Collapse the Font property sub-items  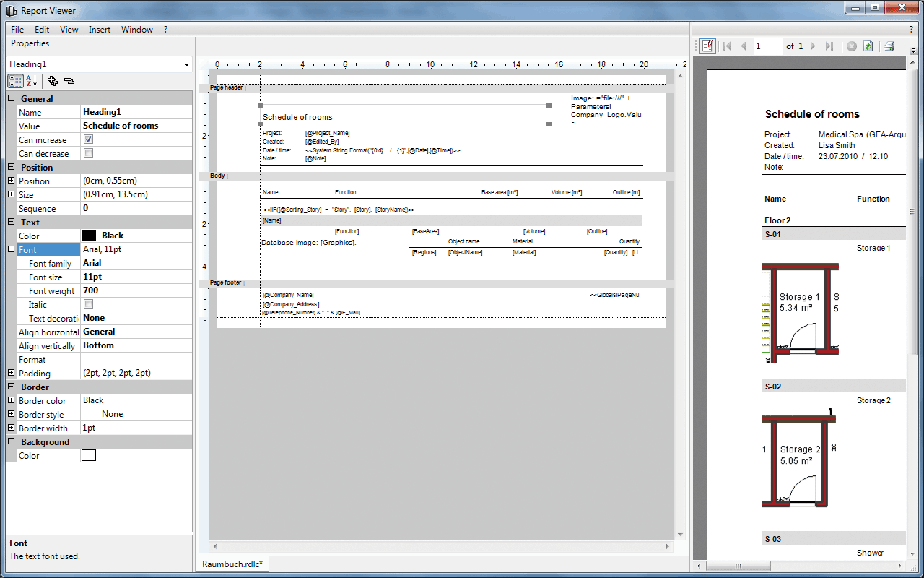pyautogui.click(x=12, y=249)
